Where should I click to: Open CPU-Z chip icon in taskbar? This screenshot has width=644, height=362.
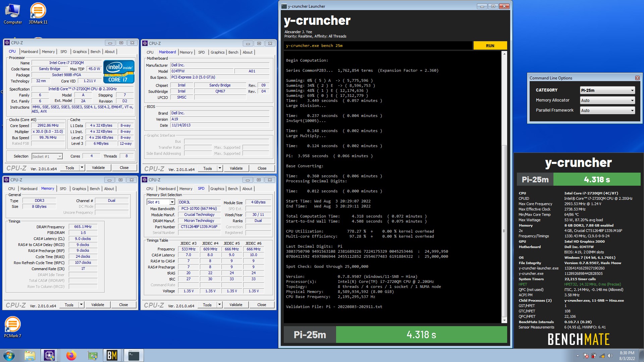(49, 356)
